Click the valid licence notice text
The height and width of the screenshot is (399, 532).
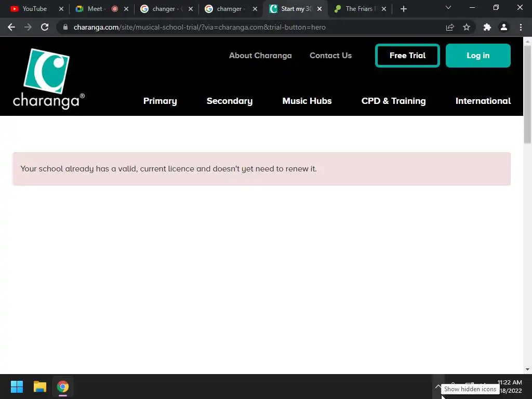[x=168, y=169]
